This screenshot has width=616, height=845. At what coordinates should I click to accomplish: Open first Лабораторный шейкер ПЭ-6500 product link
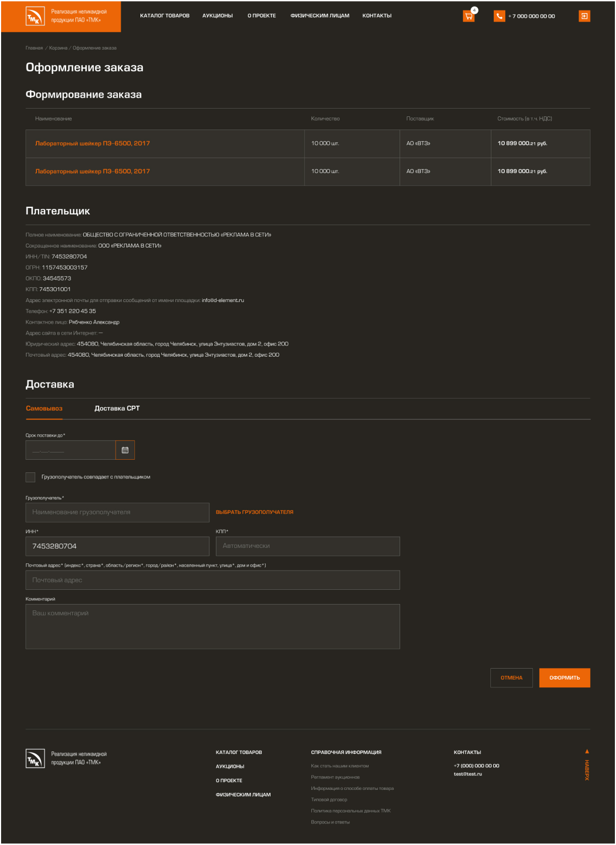click(x=93, y=143)
